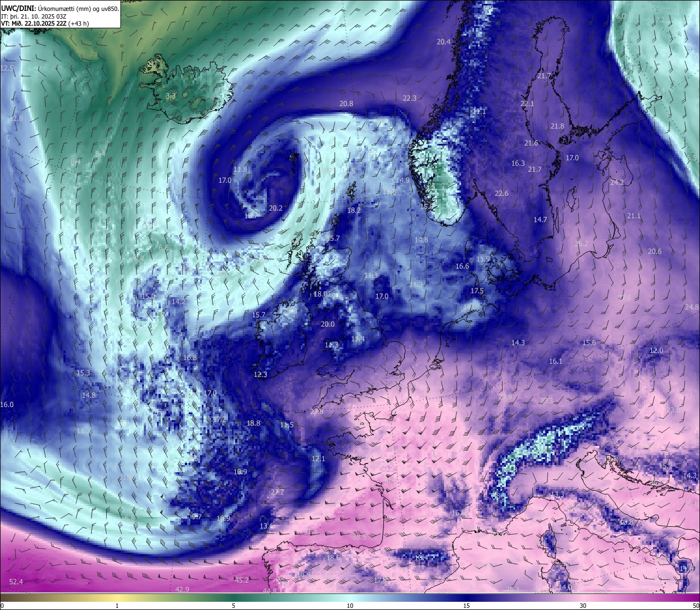Click the 13.6 value on the map

click(266, 526)
